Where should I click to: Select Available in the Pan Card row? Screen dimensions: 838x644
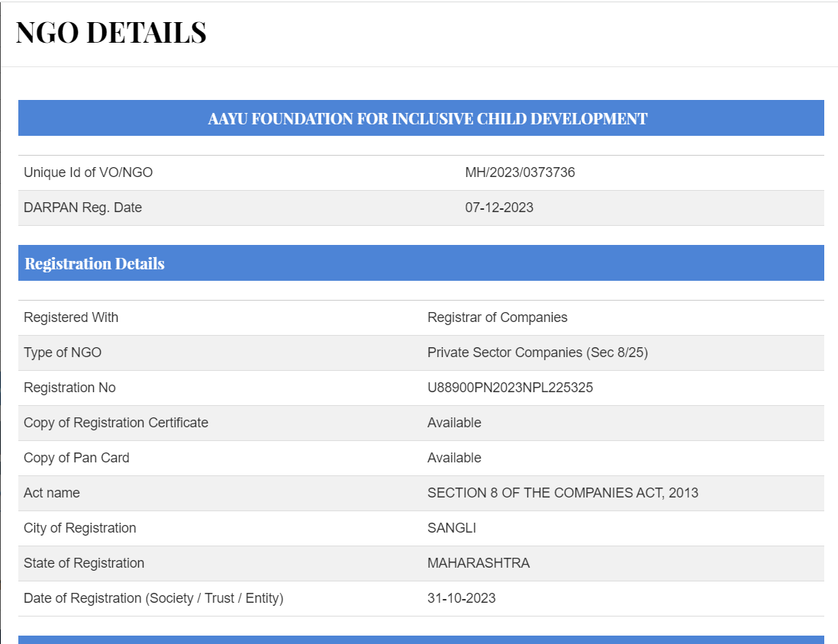(454, 458)
